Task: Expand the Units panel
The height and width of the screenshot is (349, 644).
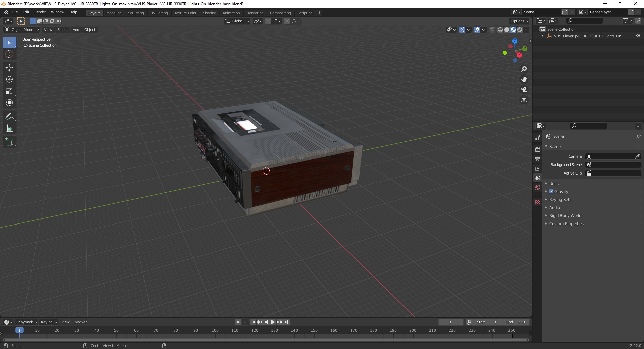Action: tap(554, 183)
